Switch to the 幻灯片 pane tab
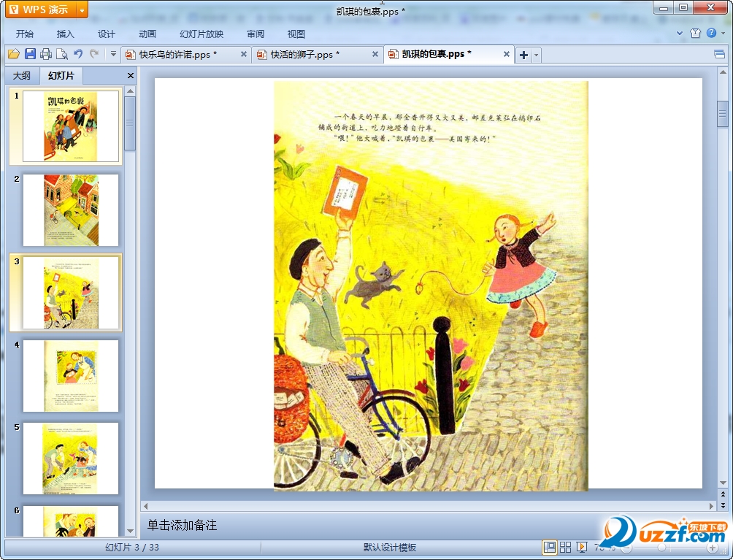 61,76
